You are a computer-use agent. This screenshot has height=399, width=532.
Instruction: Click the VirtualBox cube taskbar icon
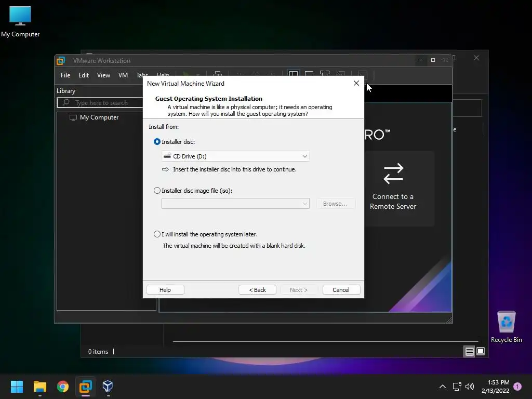pos(108,386)
